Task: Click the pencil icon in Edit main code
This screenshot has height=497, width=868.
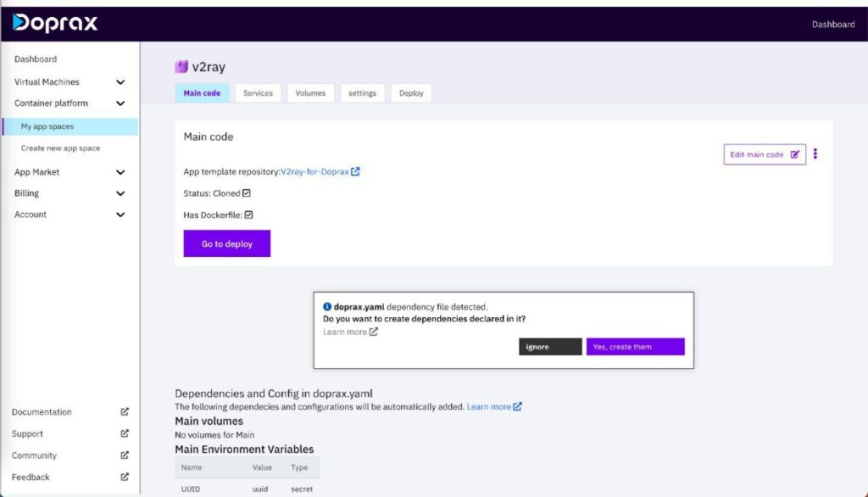Action: (795, 154)
